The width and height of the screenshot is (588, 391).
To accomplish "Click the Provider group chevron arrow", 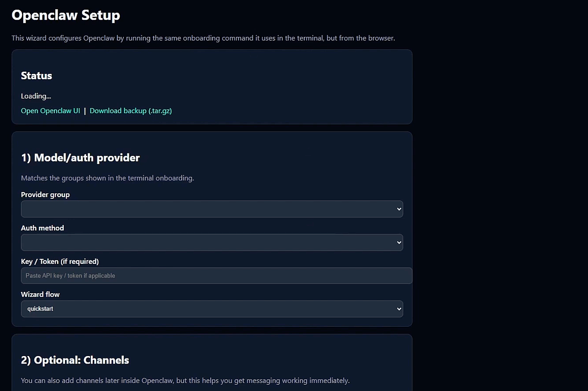I will point(399,209).
